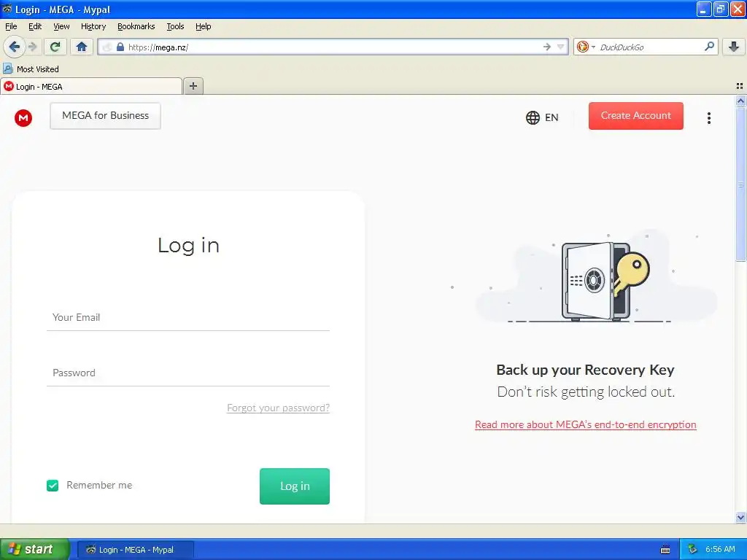Uncheck the Remember me checkbox
Screen dimensions: 747x560
[53, 485]
